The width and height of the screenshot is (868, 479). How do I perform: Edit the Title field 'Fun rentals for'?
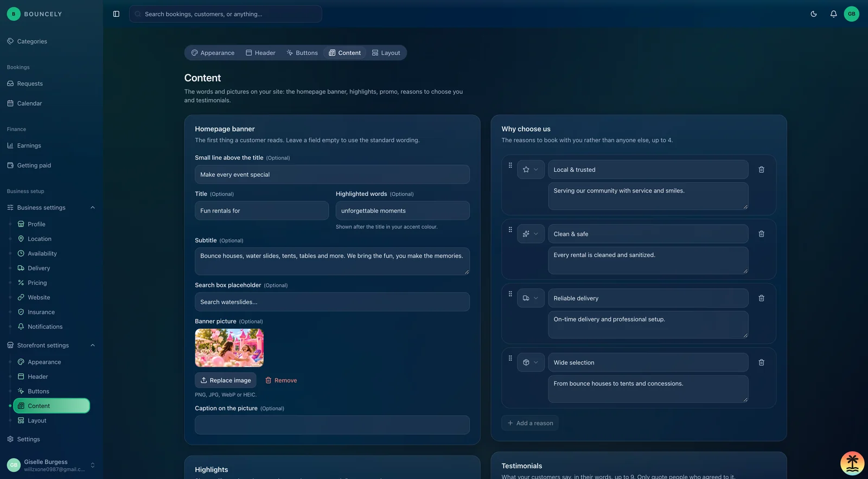point(262,210)
